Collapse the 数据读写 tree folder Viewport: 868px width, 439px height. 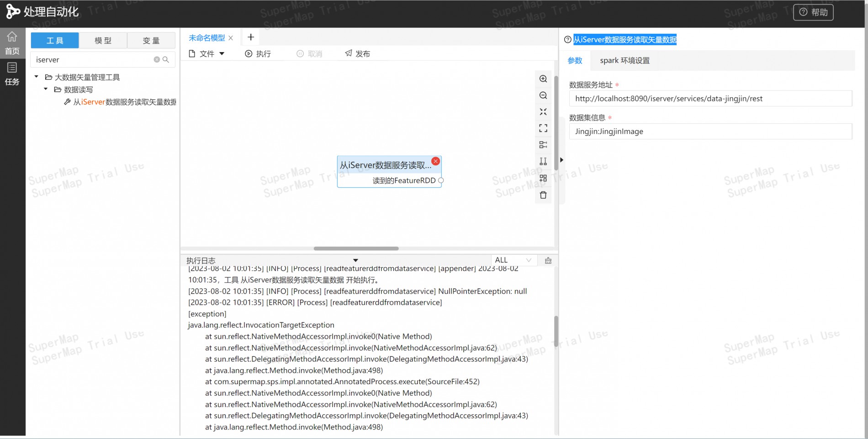click(46, 89)
